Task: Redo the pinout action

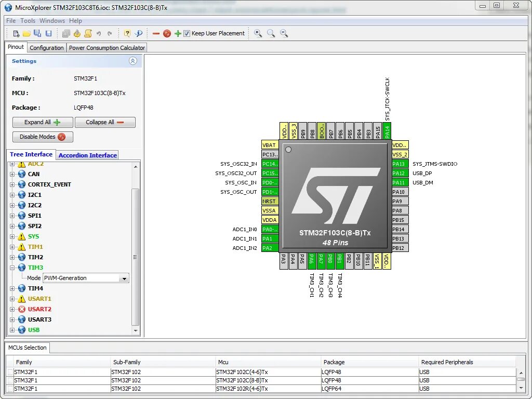Action: click(x=109, y=34)
